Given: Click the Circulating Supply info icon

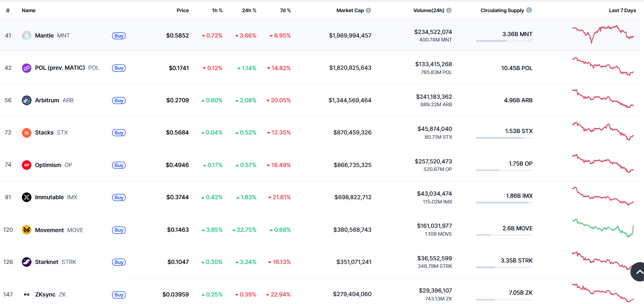Looking at the screenshot, I should [529, 10].
